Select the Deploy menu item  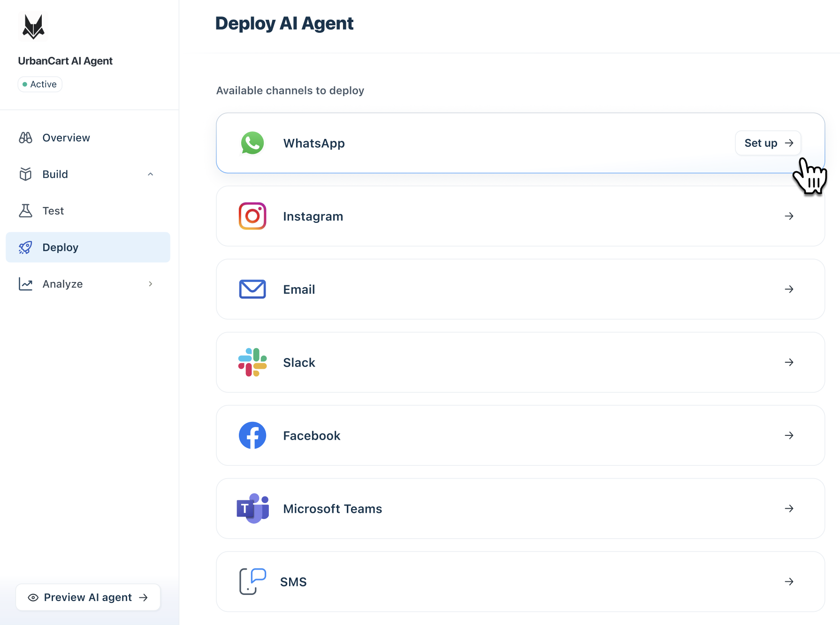(x=88, y=247)
